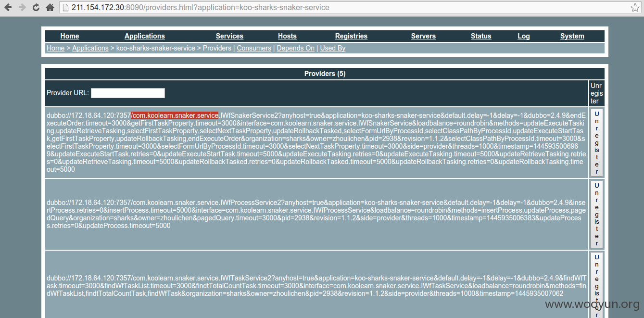Go back using browser back arrow
644x318 pixels.
coord(9,8)
